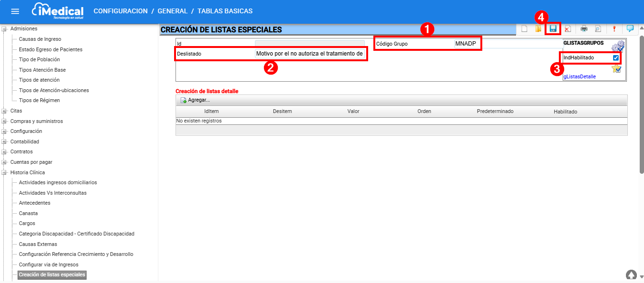Open the hamburger menu
644x283 pixels.
coord(15,11)
